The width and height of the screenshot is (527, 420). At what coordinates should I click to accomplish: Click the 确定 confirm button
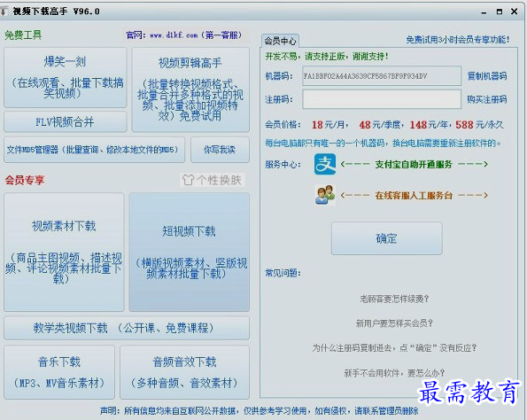[386, 238]
